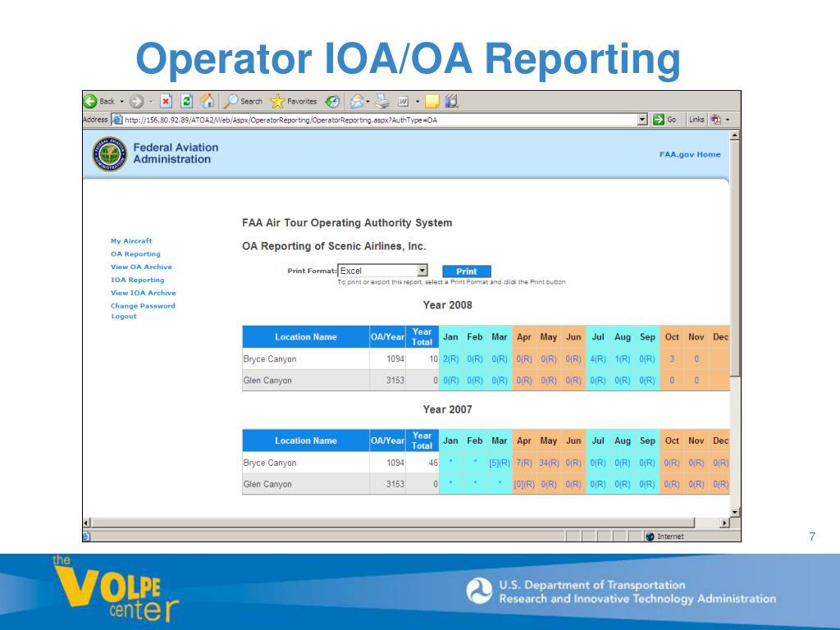Click Glen Canyon in Year 2007 table
Image resolution: width=840 pixels, height=630 pixels.
tap(267, 484)
